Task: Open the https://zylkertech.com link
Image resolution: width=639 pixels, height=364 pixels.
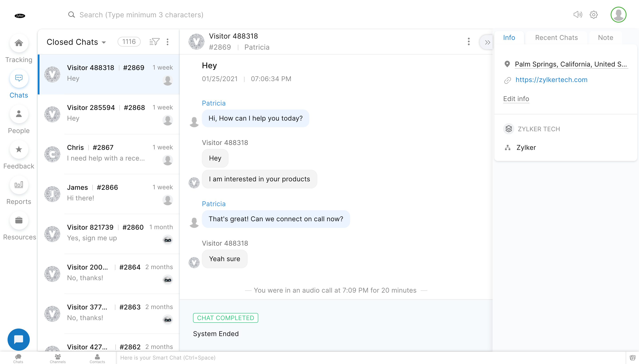Action: pyautogui.click(x=551, y=80)
